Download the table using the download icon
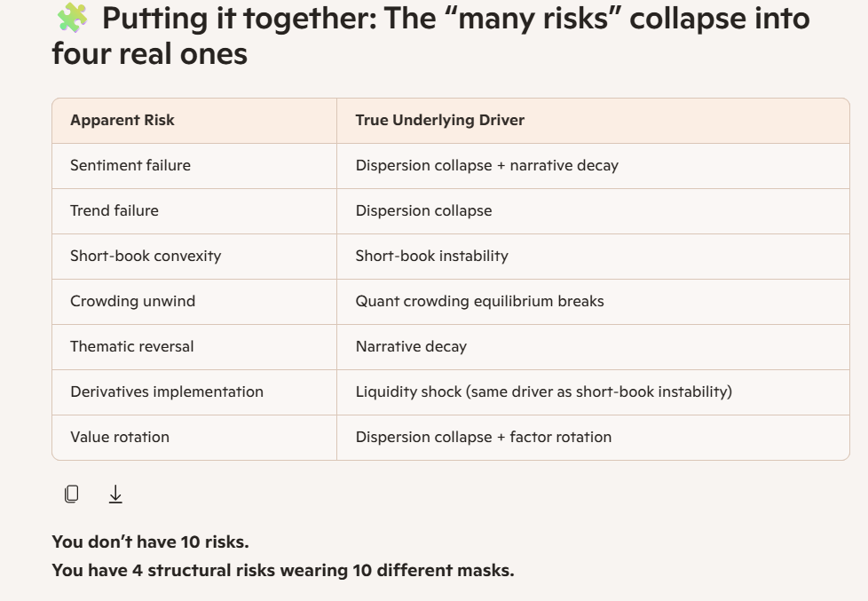Screen dimensions: 868x601 (x=115, y=494)
